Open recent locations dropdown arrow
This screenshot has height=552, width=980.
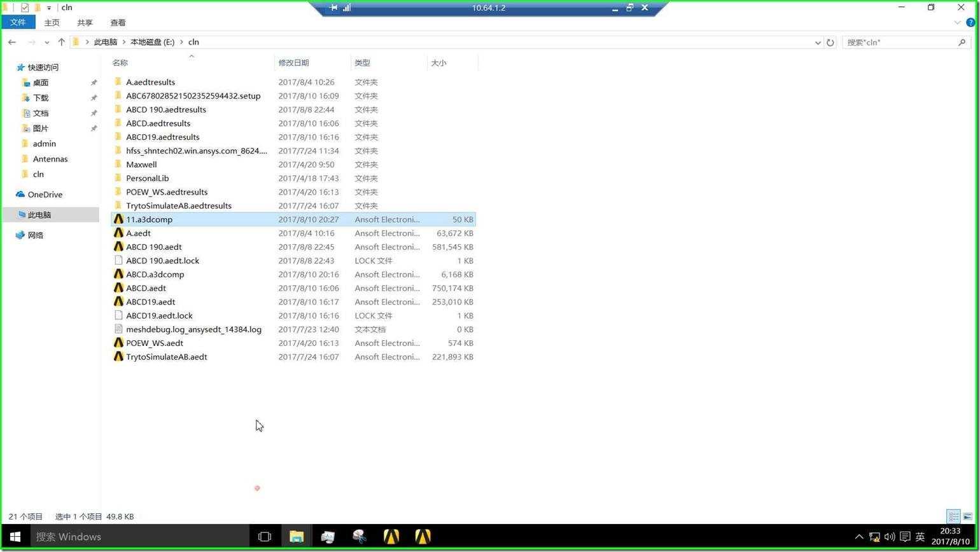tap(47, 43)
